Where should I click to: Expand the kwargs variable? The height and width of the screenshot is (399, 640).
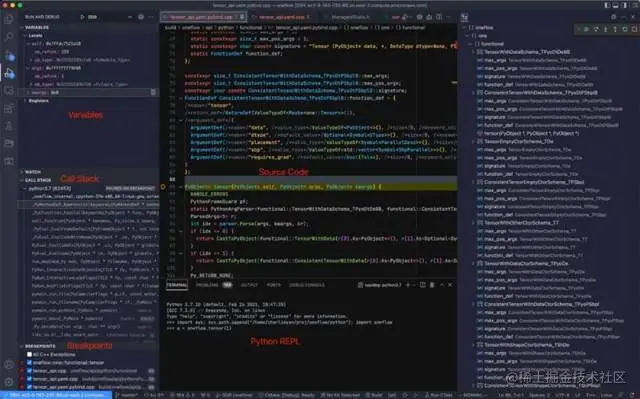coord(28,93)
